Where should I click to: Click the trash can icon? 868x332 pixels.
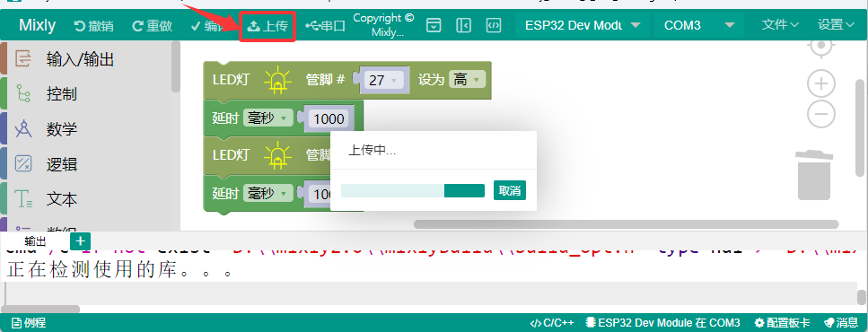pyautogui.click(x=814, y=175)
